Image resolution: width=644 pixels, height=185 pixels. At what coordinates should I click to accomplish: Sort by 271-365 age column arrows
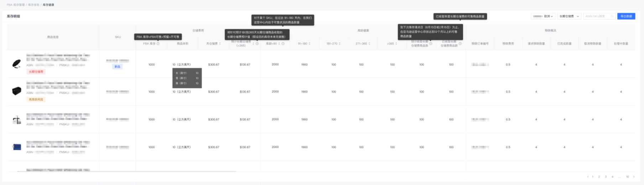(370, 44)
